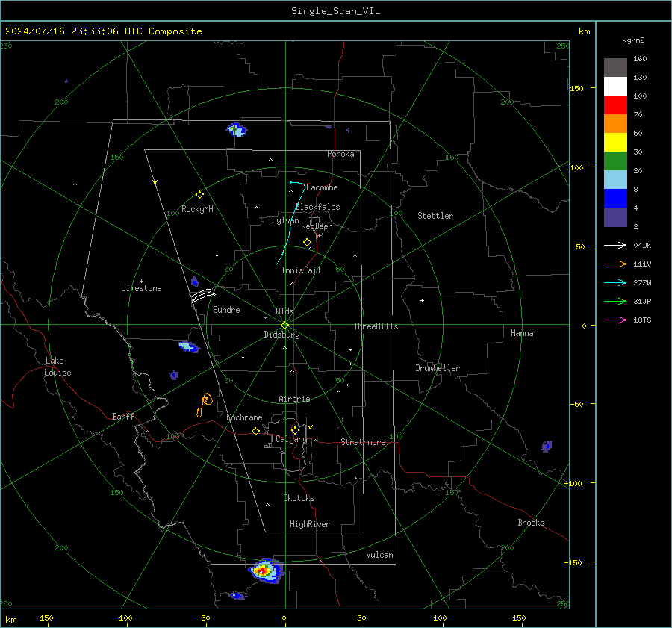672x628 pixels.
Task: Click the purple 2-4 legend swatch
Action: 615,217
